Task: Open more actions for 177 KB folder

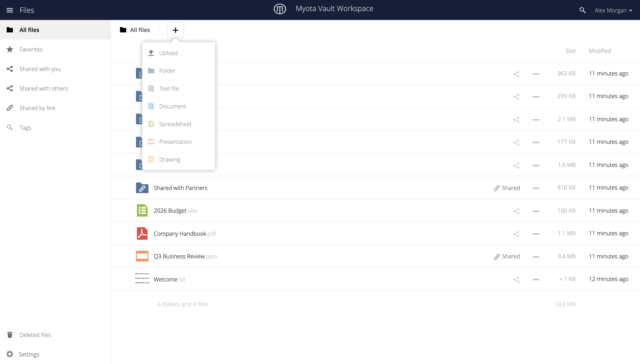Action: coord(536,142)
